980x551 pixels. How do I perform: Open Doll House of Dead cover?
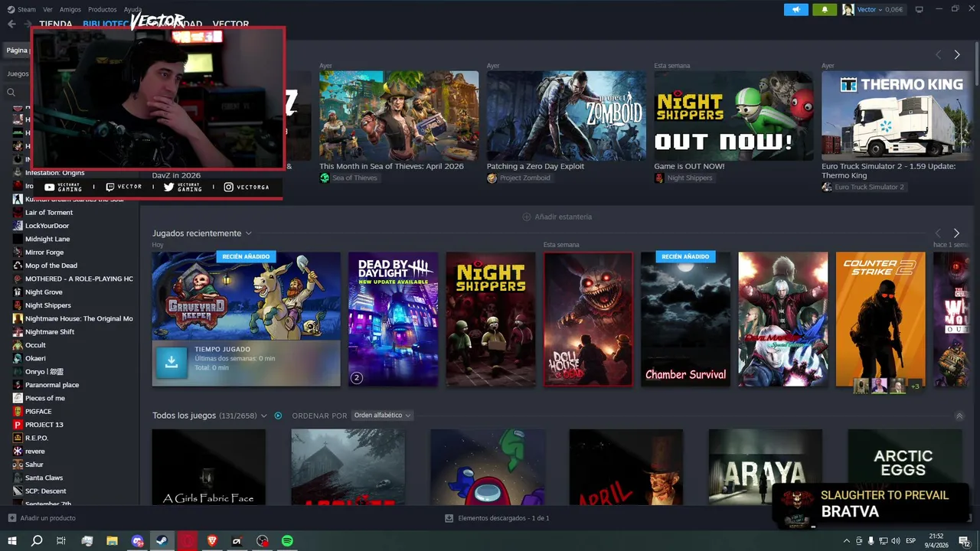point(589,318)
